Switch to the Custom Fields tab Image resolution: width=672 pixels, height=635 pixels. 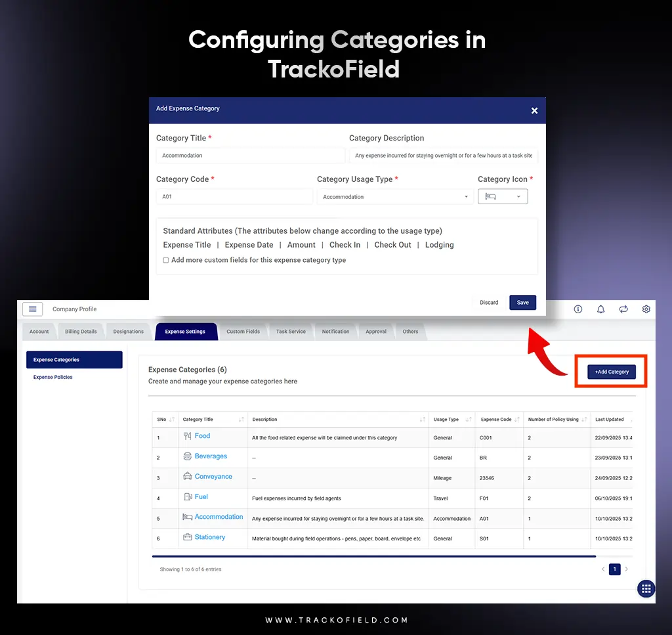point(243,332)
